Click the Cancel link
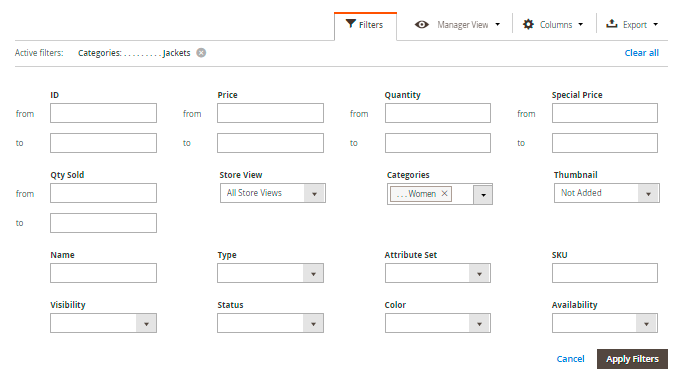This screenshot has width=684, height=385. pyautogui.click(x=570, y=359)
